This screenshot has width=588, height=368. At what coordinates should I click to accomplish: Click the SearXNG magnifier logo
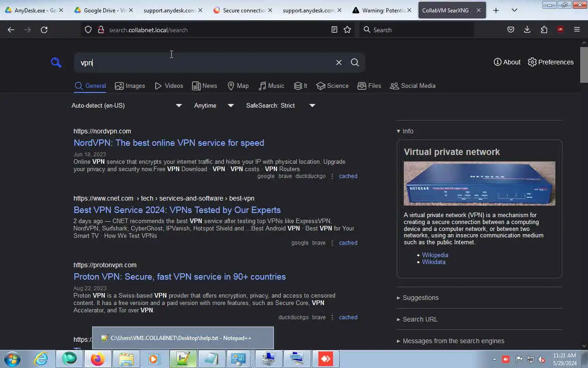(56, 63)
